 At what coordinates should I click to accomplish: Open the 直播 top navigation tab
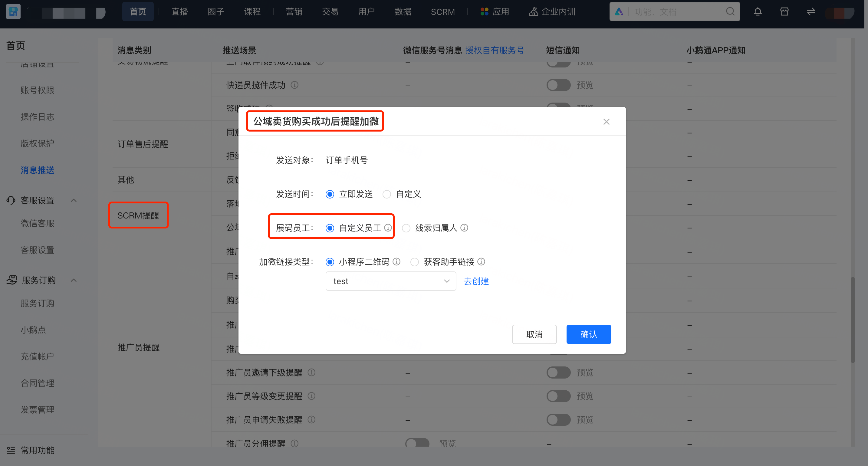click(179, 12)
